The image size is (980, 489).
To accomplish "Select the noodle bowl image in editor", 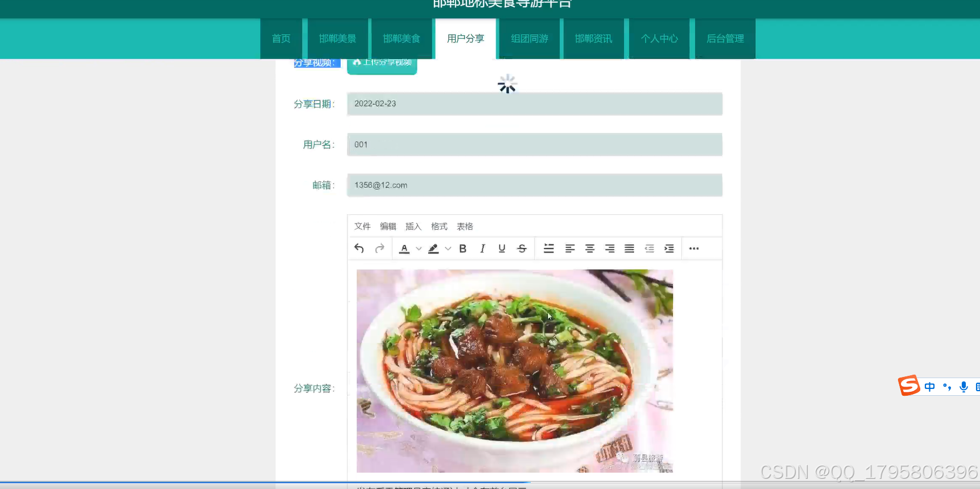I will [x=515, y=371].
